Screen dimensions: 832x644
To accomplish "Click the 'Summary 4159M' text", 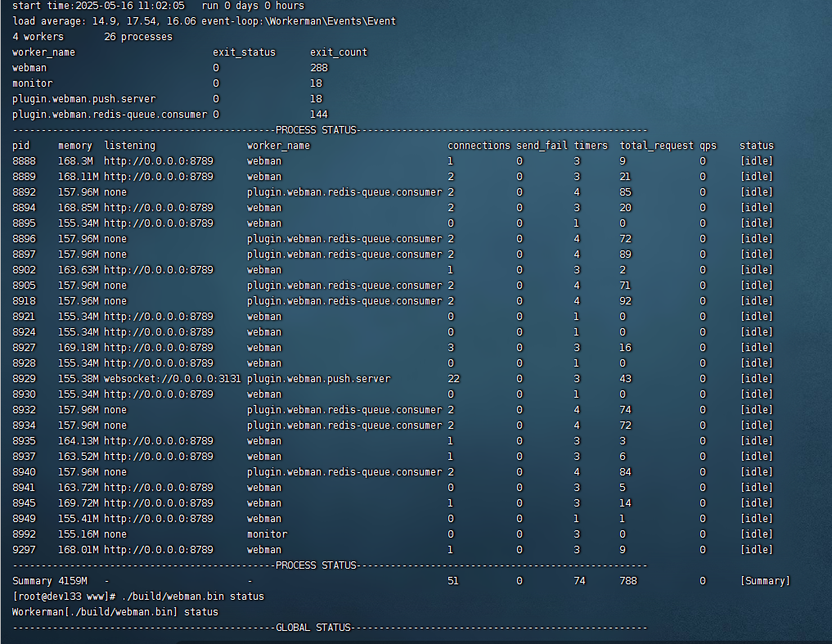I will pos(50,581).
